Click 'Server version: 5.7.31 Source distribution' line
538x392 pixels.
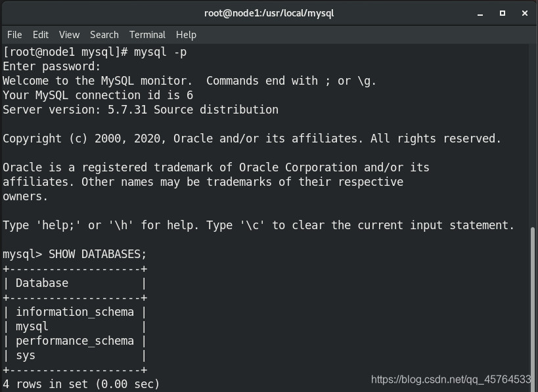(141, 110)
